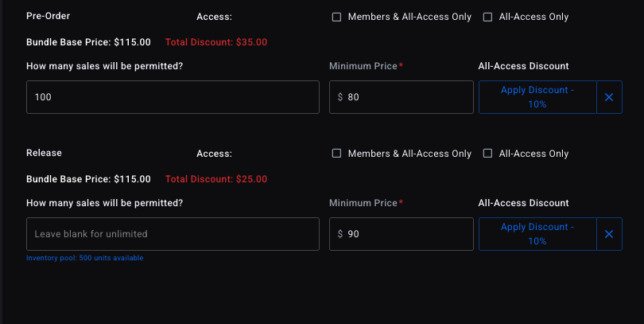The image size is (644, 324).
Task: Apply the 10% discount for Pre-Order
Action: click(537, 97)
